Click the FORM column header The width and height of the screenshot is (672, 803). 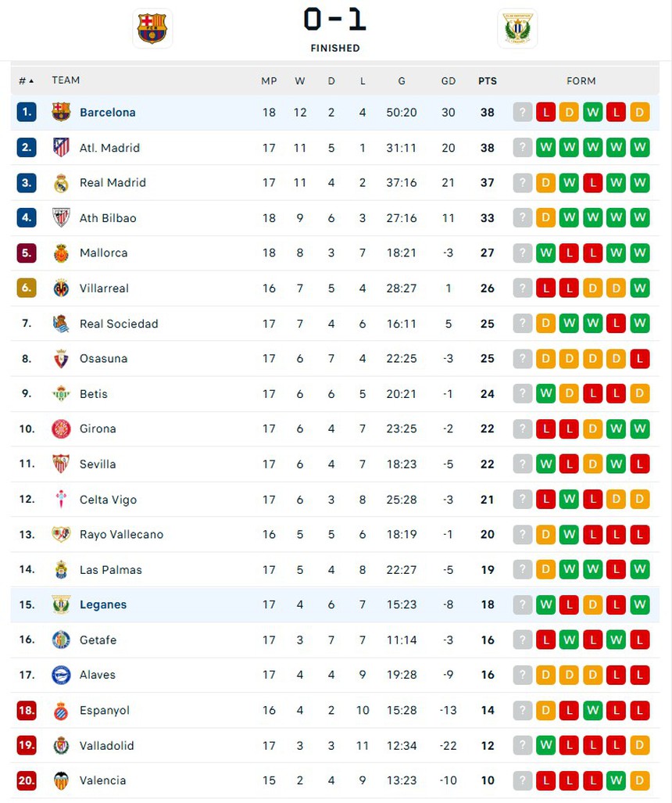point(581,80)
